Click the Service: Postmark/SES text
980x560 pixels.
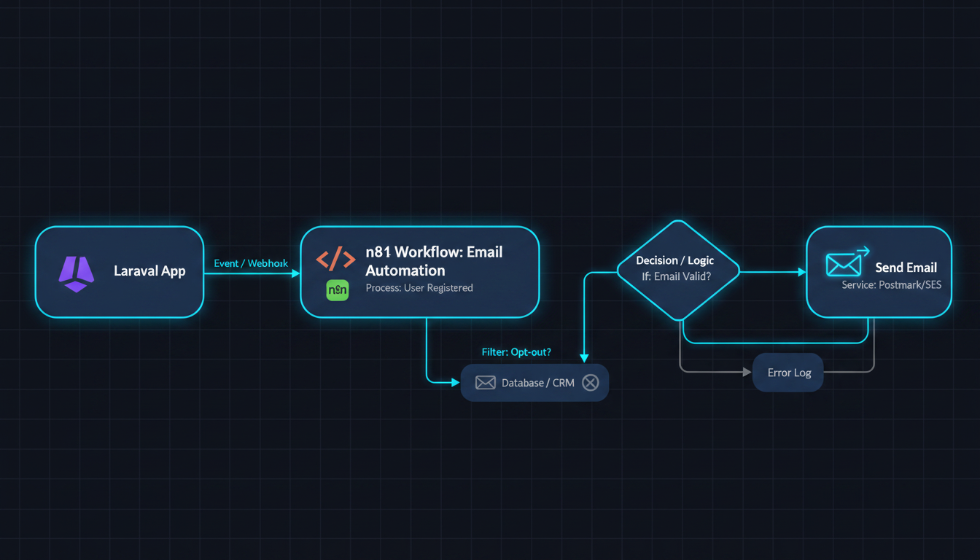pyautogui.click(x=891, y=285)
